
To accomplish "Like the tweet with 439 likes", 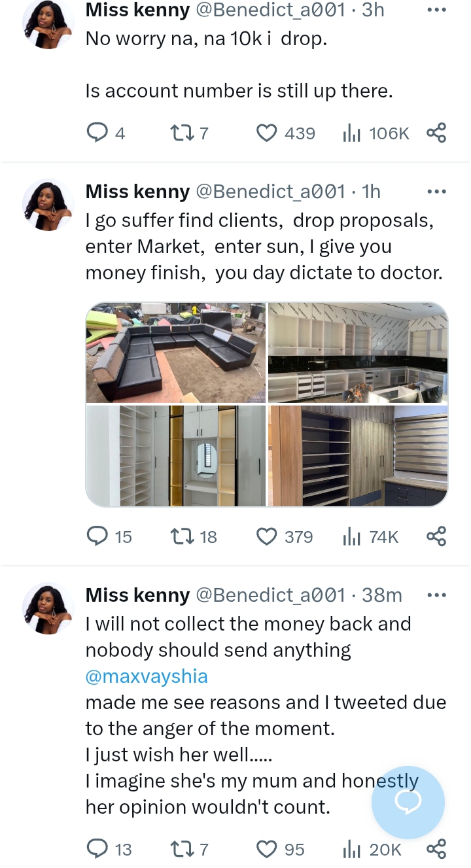I will click(266, 133).
